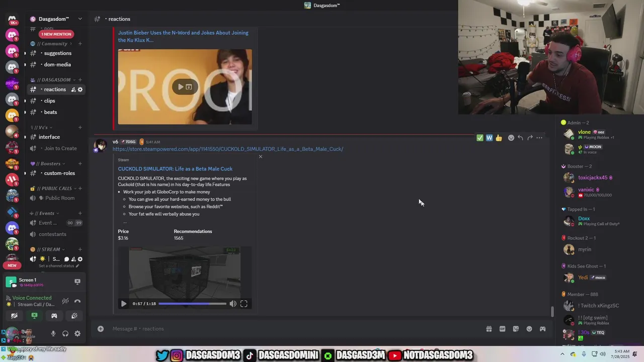
Task: Edit the stream voice channel settings
Action: coord(80,259)
